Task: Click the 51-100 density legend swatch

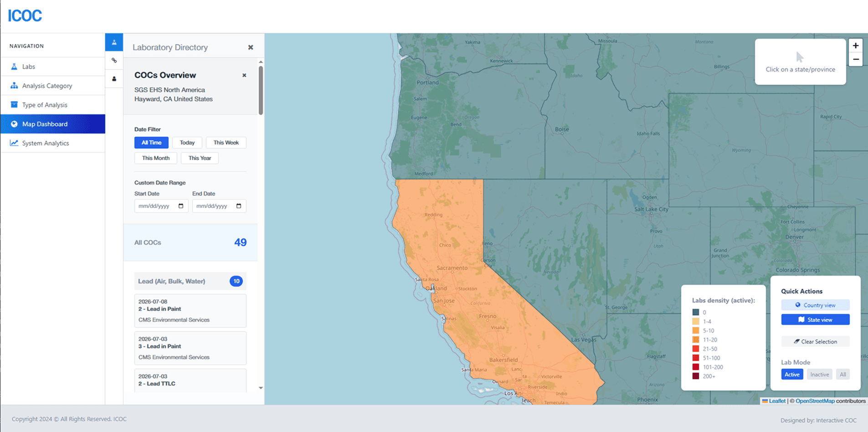Action: [696, 358]
